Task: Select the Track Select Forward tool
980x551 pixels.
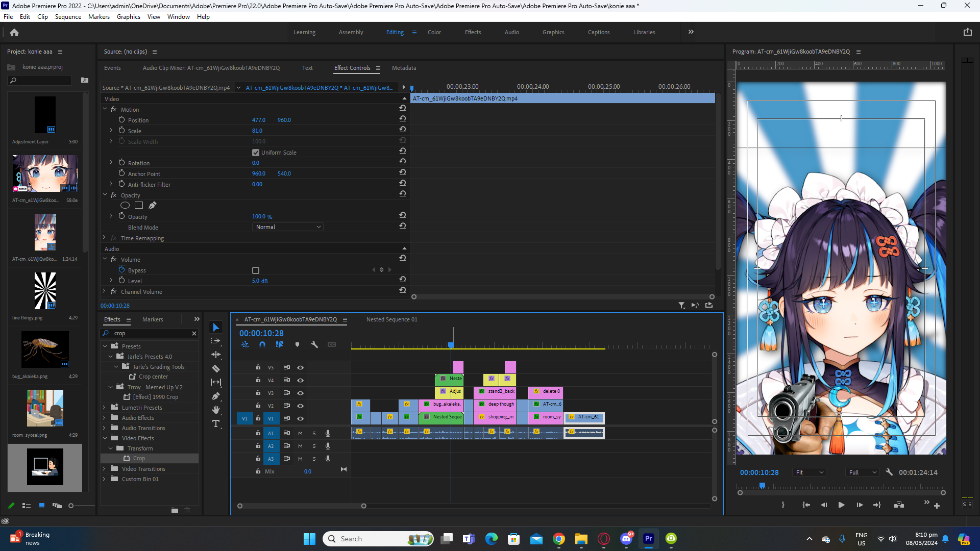Action: [216, 341]
